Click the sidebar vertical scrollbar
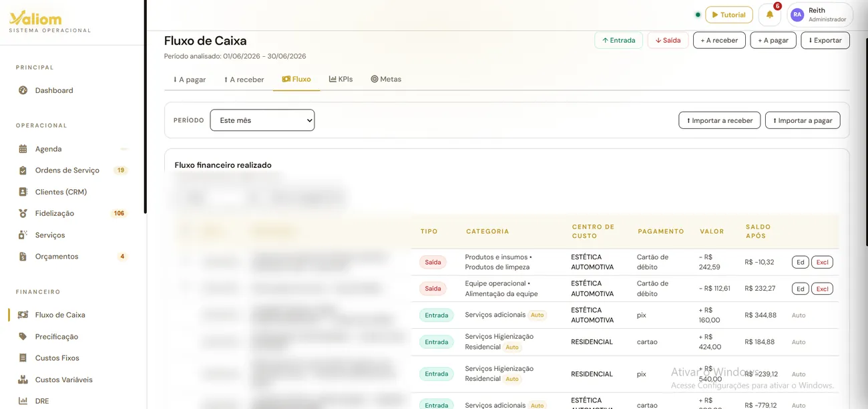Image resolution: width=868 pixels, height=409 pixels. (x=145, y=107)
